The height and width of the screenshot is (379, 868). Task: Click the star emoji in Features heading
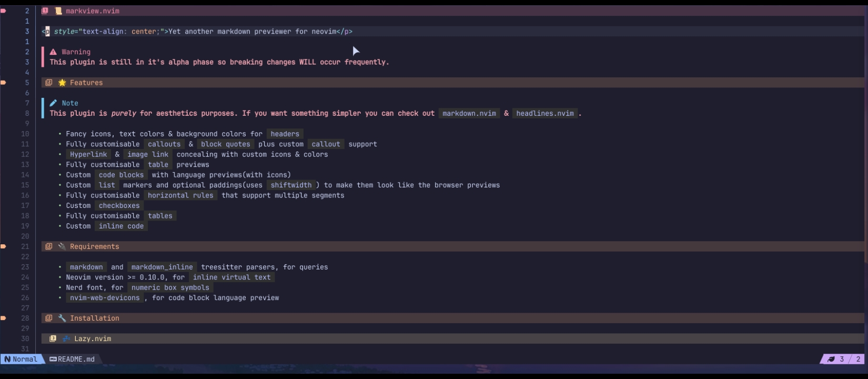[62, 83]
